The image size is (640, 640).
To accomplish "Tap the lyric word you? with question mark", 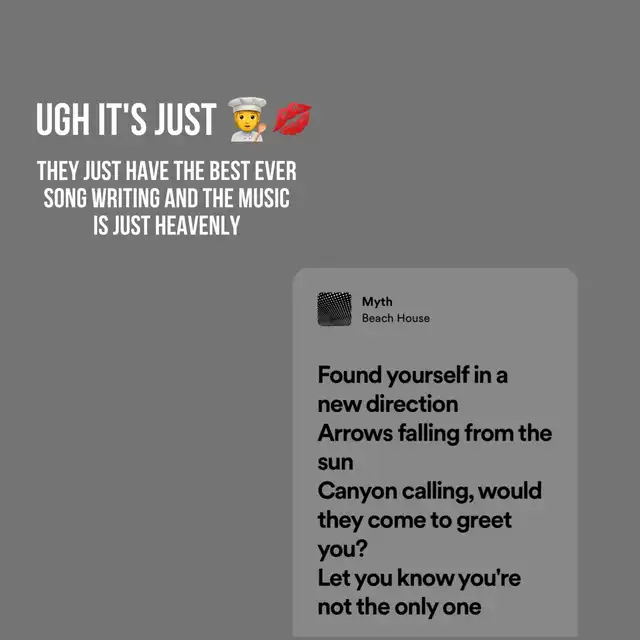I will [x=343, y=550].
